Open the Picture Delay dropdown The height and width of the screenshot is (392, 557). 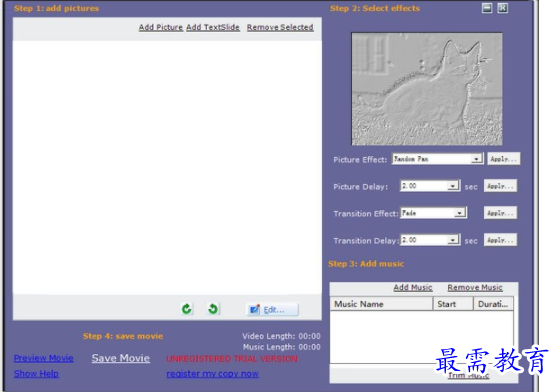click(453, 186)
